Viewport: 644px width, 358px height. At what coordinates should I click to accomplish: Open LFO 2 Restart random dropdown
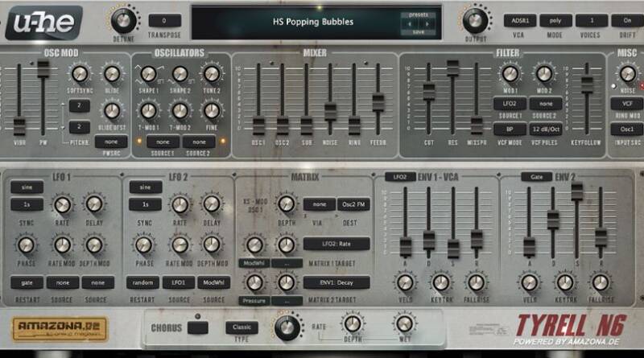(142, 282)
